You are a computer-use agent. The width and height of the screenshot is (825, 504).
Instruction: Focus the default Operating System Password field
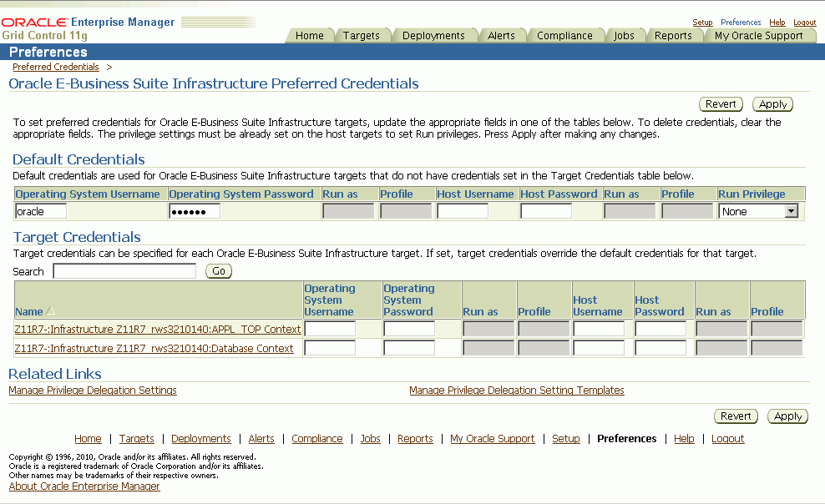pos(195,211)
